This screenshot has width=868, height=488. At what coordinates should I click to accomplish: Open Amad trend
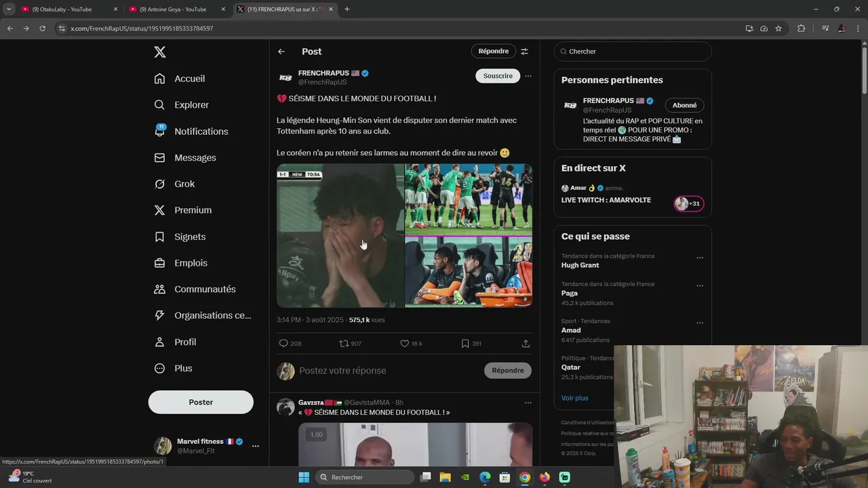pos(571,331)
